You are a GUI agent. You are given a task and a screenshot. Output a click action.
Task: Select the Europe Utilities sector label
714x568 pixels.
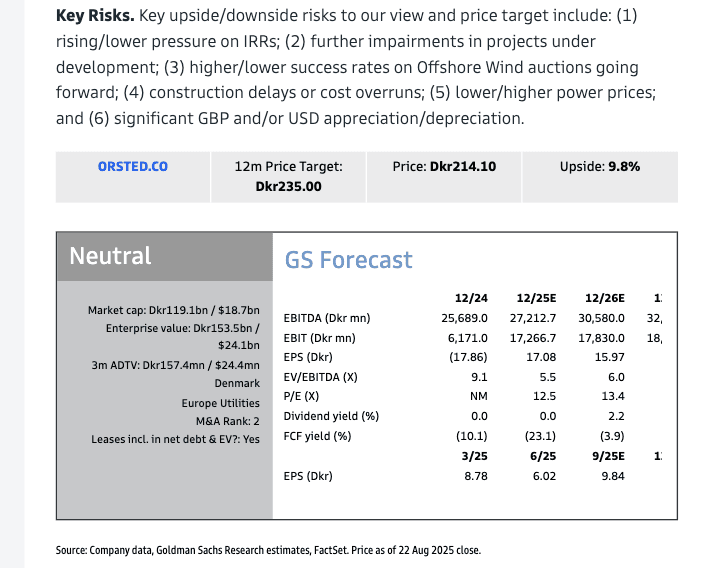220,403
